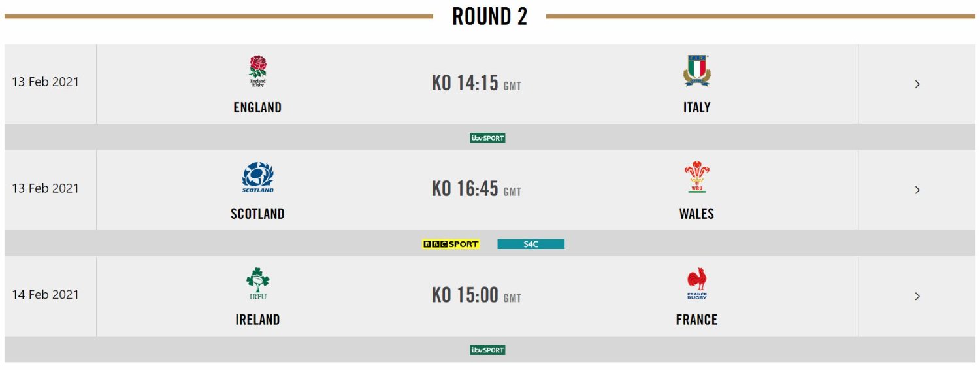Expand the England v Italy match chevron
The width and height of the screenshot is (980, 370).
917,84
